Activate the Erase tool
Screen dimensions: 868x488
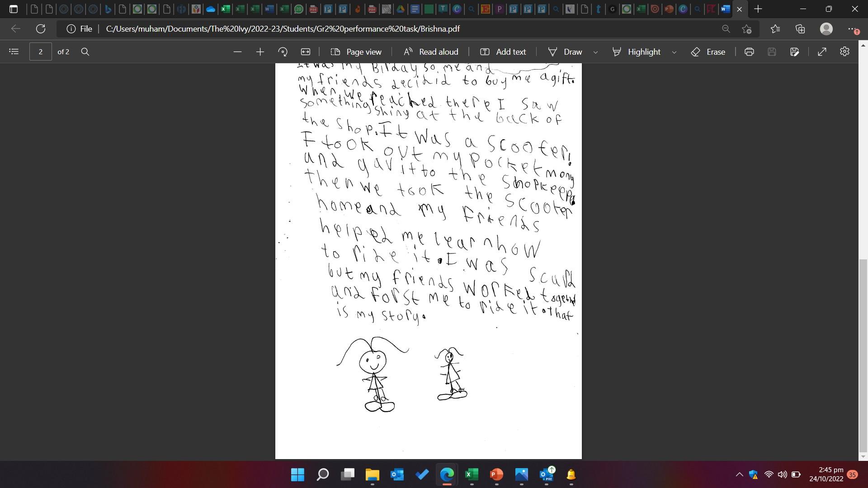(x=708, y=52)
